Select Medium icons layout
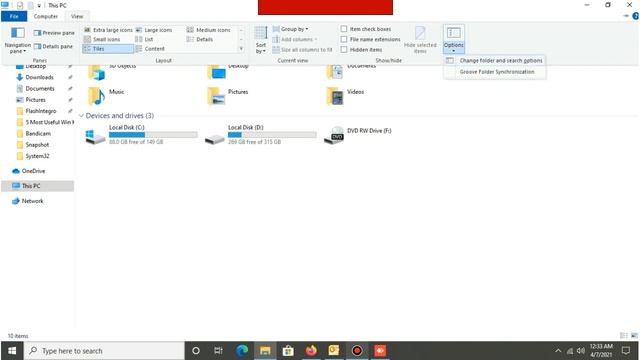This screenshot has width=640, height=360. (x=209, y=30)
